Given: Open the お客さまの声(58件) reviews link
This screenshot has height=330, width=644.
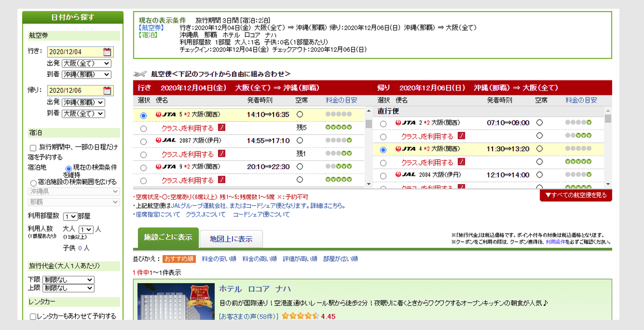Looking at the screenshot, I should 249,316.
